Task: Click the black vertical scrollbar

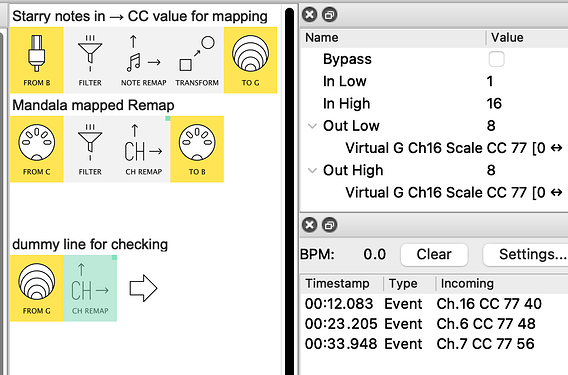Action: tap(289, 191)
